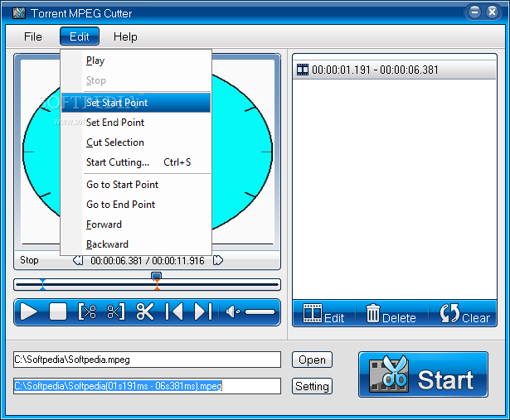The width and height of the screenshot is (510, 420).
Task: Select the 00:00:01.191 - 00:00:06.381 clip entry
Action: pos(395,70)
